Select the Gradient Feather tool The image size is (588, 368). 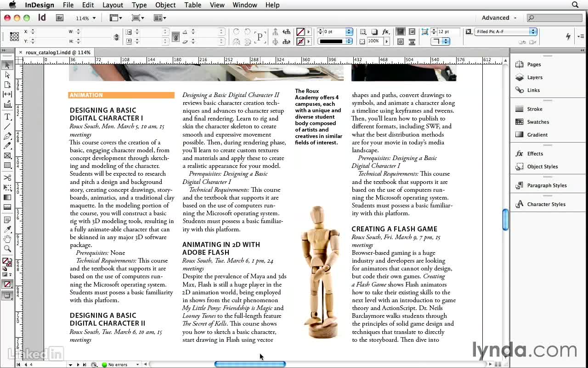coord(7,207)
